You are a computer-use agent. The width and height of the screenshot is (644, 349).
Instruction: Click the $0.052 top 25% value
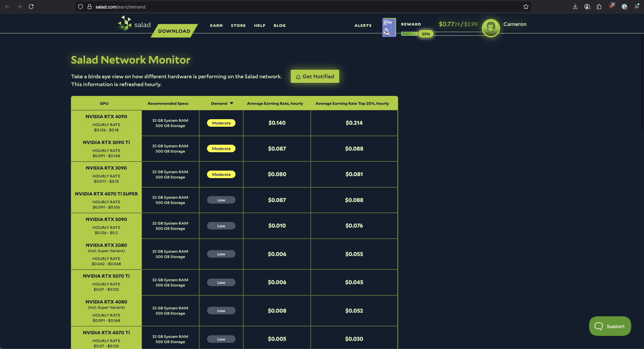point(354,311)
